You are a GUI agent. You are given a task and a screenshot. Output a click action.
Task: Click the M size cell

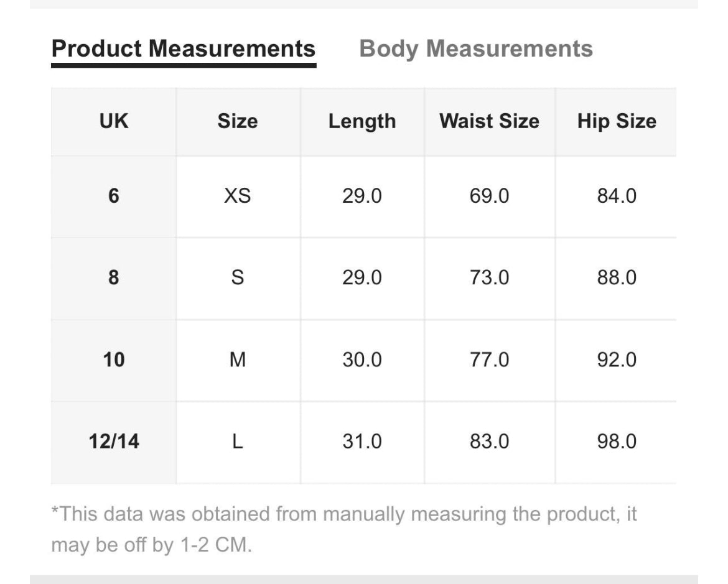point(238,359)
